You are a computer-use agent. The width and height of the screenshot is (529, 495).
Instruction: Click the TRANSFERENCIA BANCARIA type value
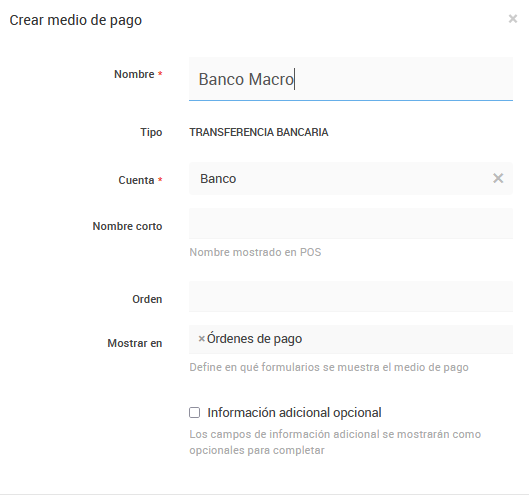[259, 132]
